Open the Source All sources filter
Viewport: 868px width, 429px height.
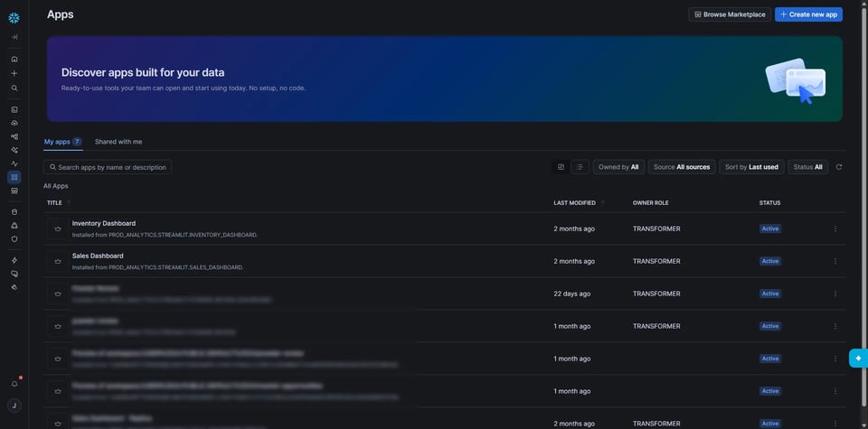click(682, 167)
